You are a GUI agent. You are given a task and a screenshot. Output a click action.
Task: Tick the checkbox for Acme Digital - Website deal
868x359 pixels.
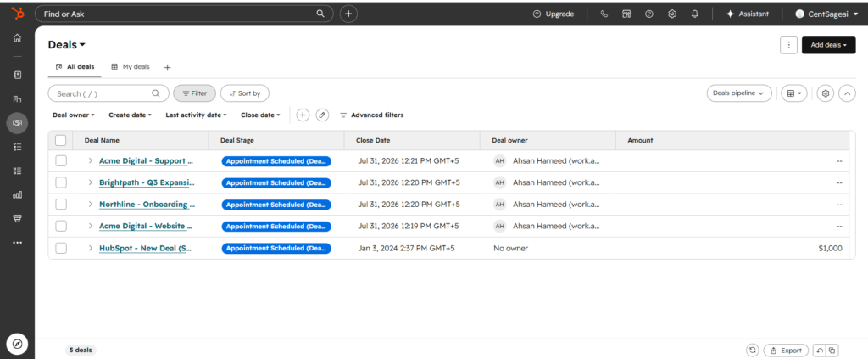click(x=61, y=226)
